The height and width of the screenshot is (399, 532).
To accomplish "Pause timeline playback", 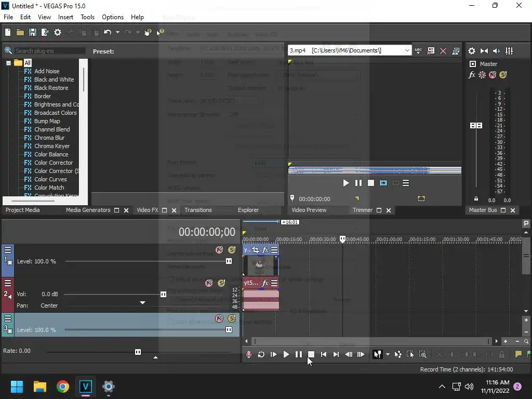I will [299, 354].
